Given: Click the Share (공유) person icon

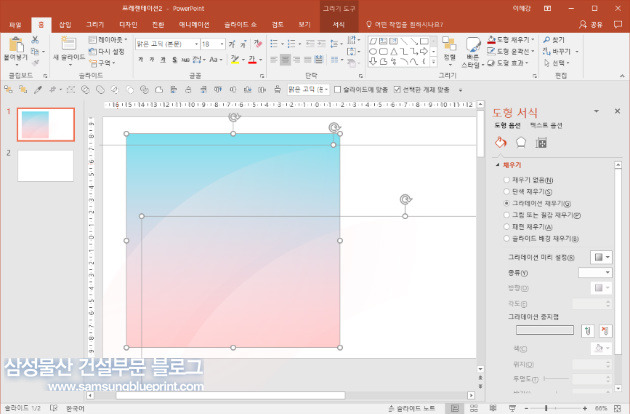Looking at the screenshot, I should [x=583, y=25].
